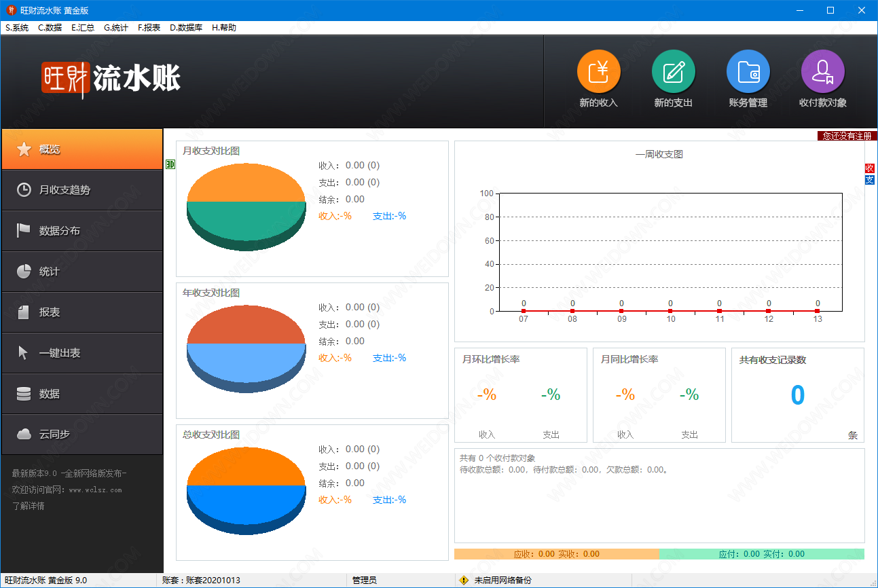This screenshot has height=588, width=878.
Task: Maximize the application window
Action: pos(830,10)
